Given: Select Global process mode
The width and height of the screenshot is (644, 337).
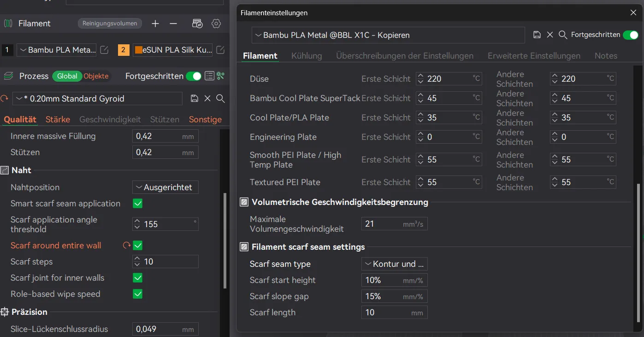Looking at the screenshot, I should click(67, 76).
